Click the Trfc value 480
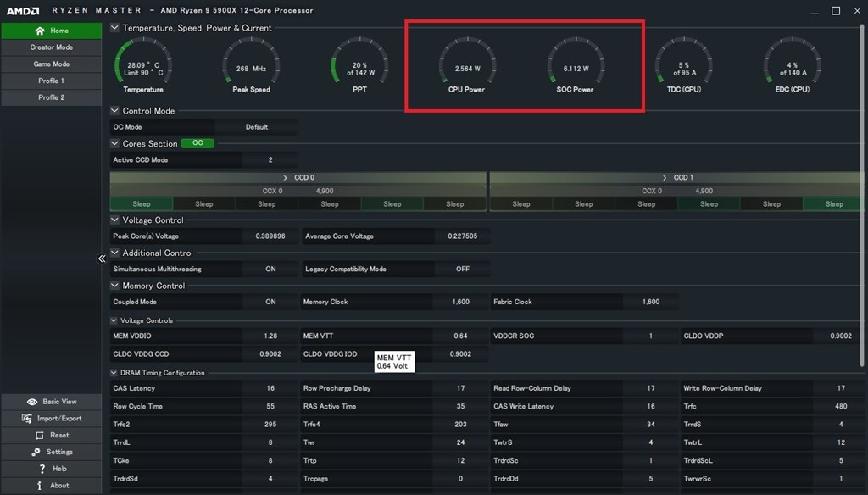The width and height of the screenshot is (868, 495). 841,406
